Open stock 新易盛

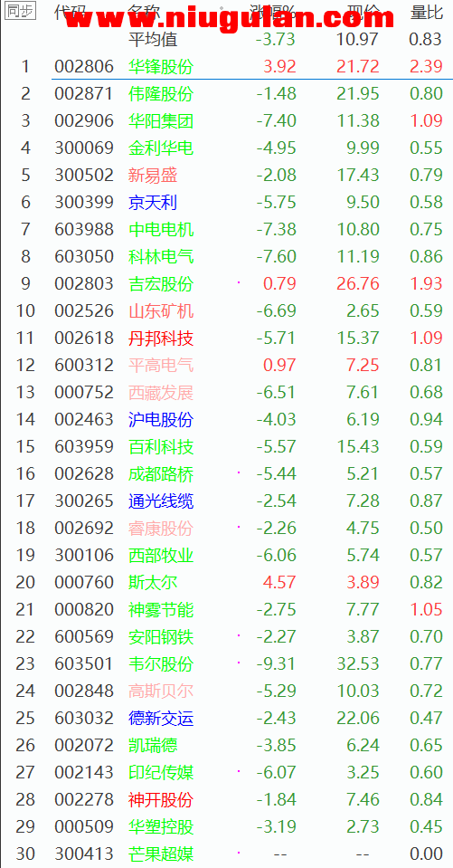[x=153, y=176]
